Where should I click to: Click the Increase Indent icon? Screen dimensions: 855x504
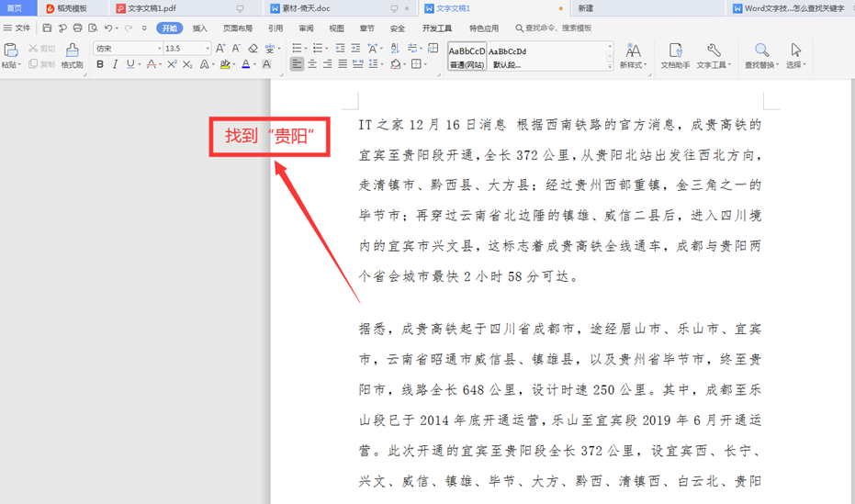[355, 49]
